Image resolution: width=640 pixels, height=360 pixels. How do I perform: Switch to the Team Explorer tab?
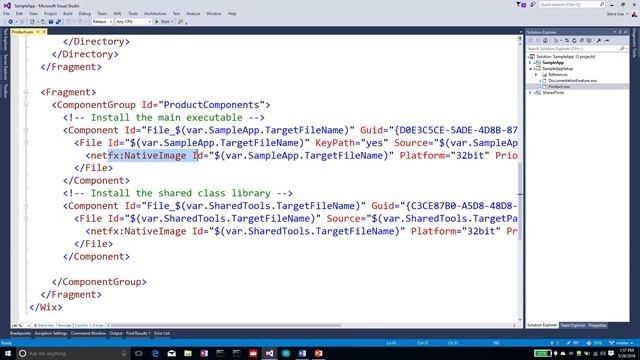(x=572, y=325)
